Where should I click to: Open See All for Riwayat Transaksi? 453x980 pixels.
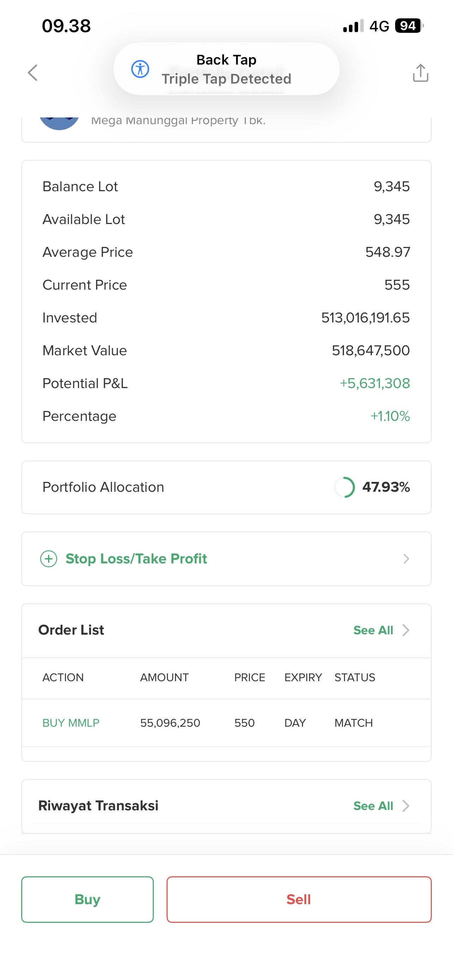373,806
